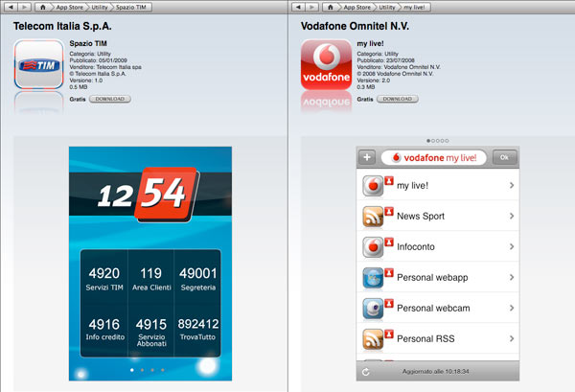
Task: Tap the vodafone my live! title pill
Action: tap(434, 158)
